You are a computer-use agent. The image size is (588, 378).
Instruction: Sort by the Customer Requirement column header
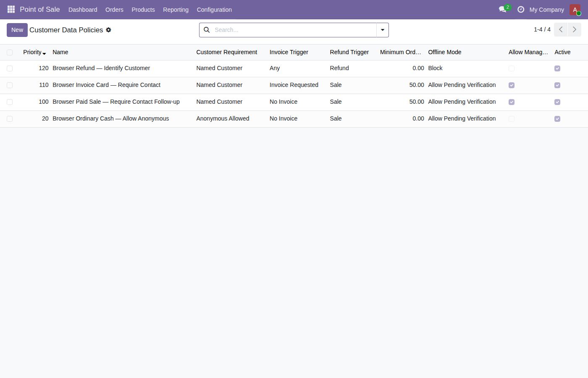(x=227, y=52)
